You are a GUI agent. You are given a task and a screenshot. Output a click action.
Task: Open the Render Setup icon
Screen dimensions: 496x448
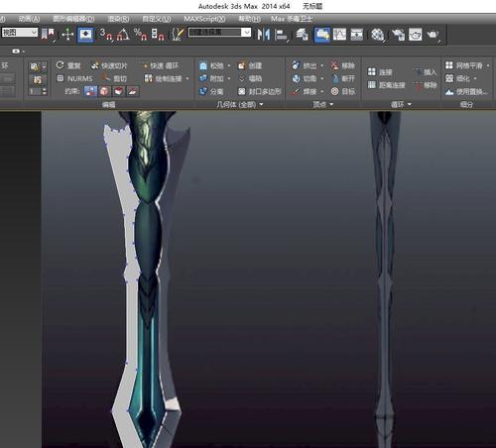click(x=398, y=35)
